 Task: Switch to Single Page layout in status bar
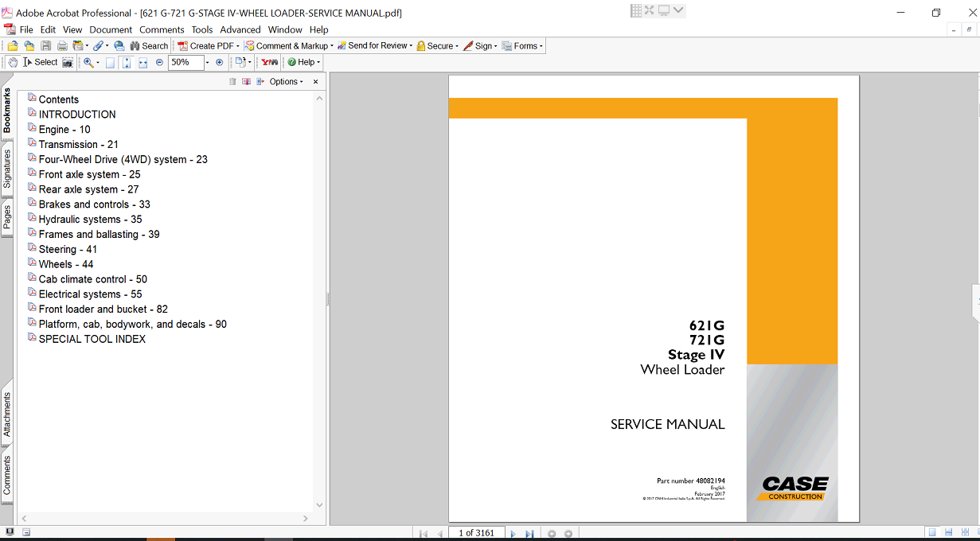coord(931,533)
